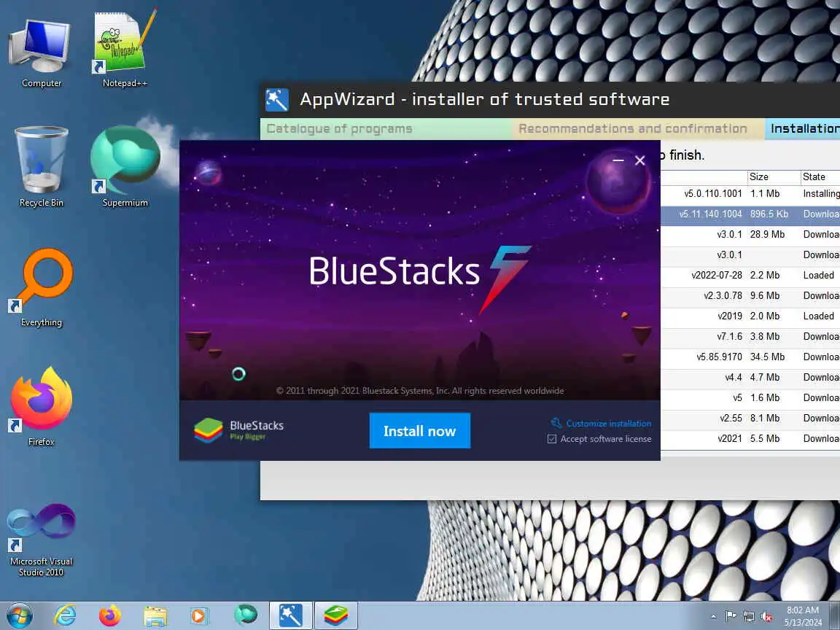Select the Recycle Bin icon
Screen dimensions: 840x630
pyautogui.click(x=42, y=166)
